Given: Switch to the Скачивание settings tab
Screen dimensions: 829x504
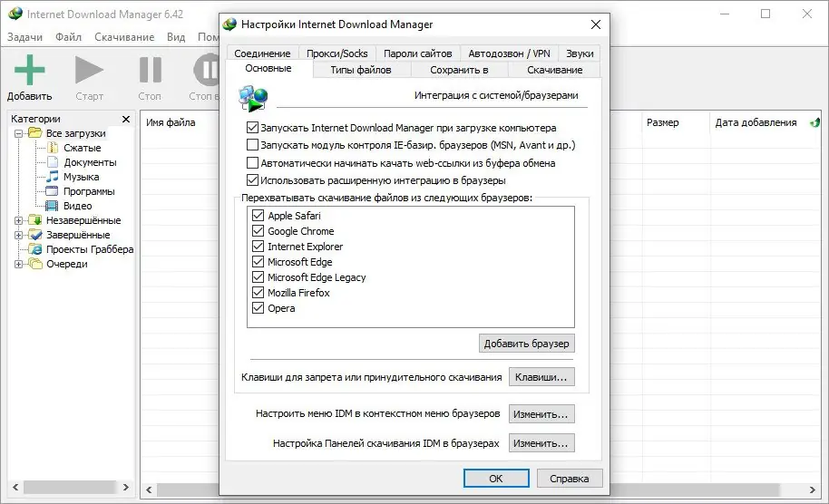Looking at the screenshot, I should [554, 70].
